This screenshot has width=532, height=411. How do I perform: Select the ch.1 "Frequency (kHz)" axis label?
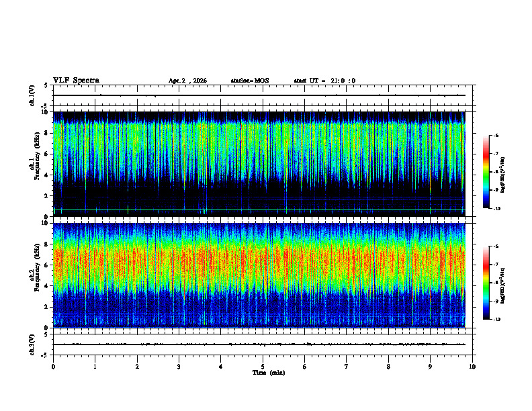tap(37, 156)
